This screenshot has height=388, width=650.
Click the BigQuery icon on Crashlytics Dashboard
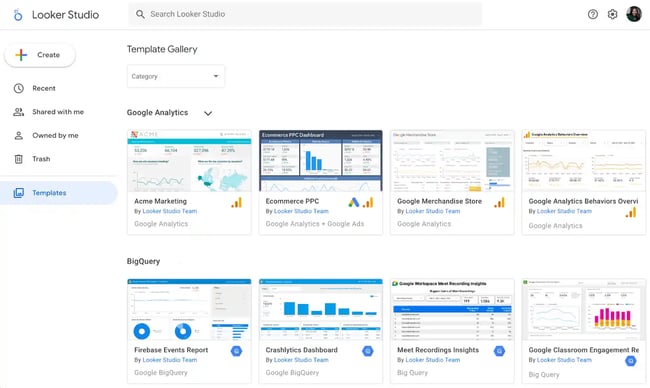(x=368, y=351)
